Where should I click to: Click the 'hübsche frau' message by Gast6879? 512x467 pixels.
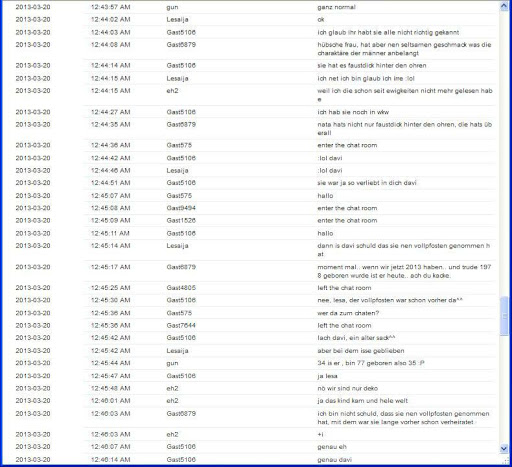tap(404, 49)
